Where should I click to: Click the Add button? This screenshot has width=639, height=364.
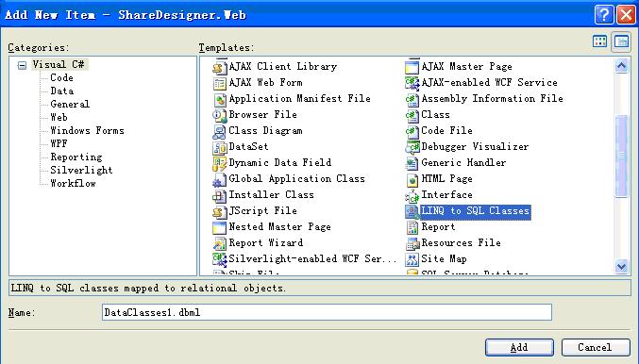519,347
